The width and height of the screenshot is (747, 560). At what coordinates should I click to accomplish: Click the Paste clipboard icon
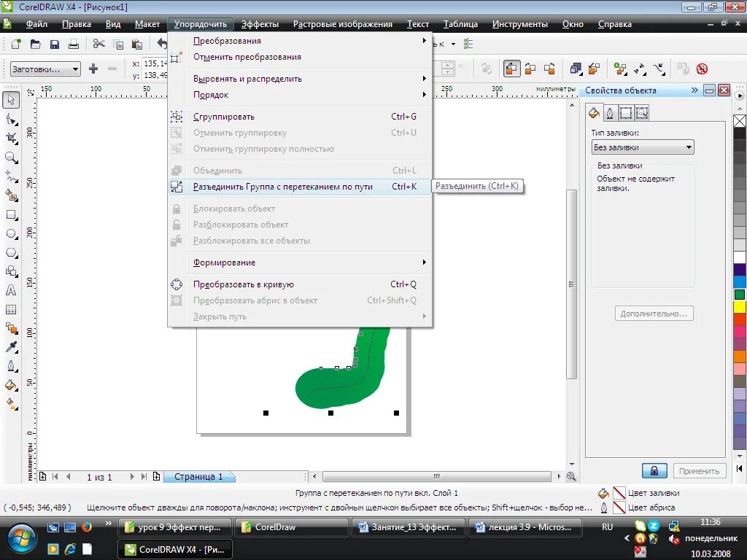(137, 44)
